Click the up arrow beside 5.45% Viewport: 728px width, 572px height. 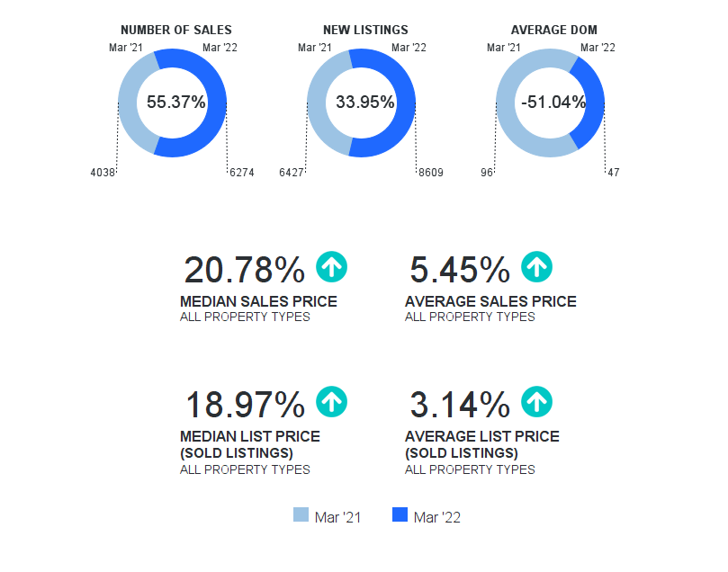click(537, 267)
